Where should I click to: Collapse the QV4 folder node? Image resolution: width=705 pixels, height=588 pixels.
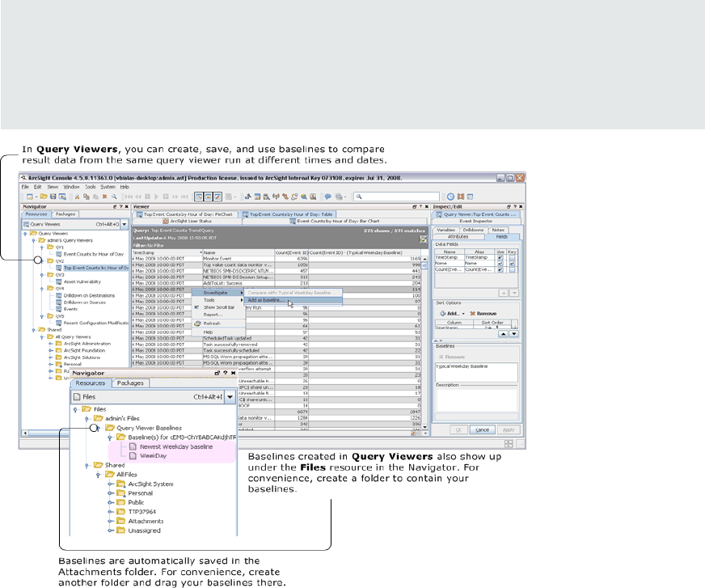pos(42,289)
